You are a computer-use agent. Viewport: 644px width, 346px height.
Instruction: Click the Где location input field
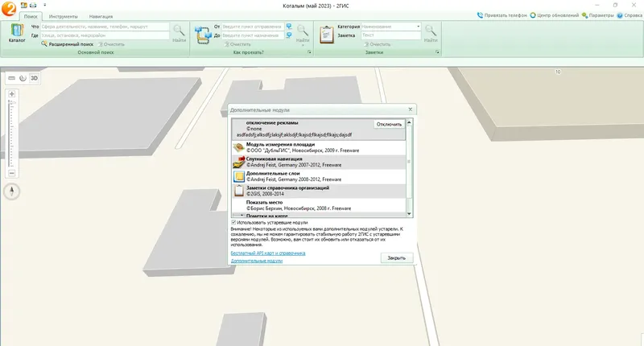(x=105, y=35)
